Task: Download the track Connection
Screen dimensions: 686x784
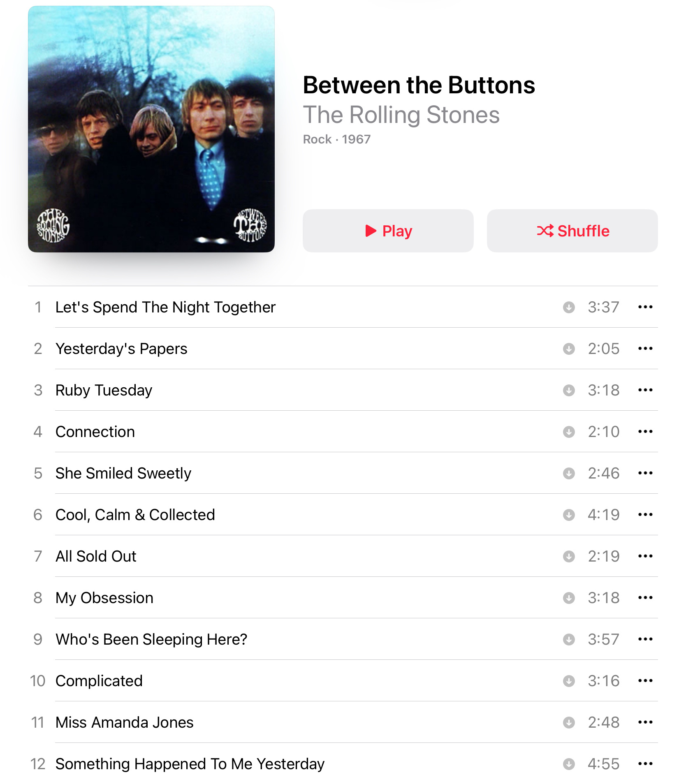Action: pyautogui.click(x=568, y=432)
